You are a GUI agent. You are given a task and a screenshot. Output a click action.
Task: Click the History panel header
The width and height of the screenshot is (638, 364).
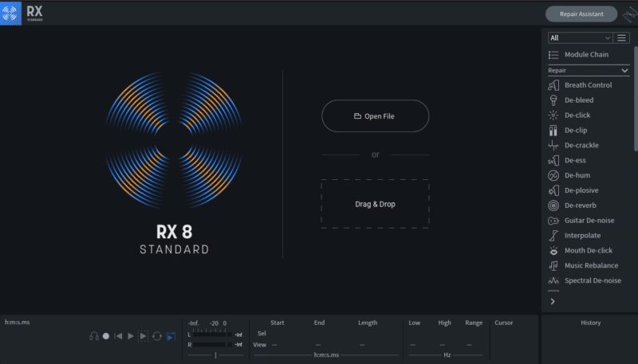click(x=590, y=323)
